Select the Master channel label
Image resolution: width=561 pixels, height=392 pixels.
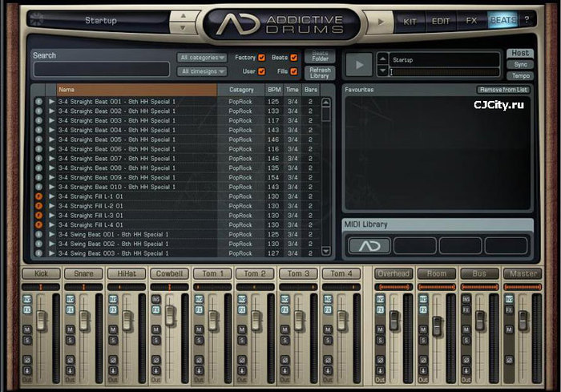click(523, 274)
